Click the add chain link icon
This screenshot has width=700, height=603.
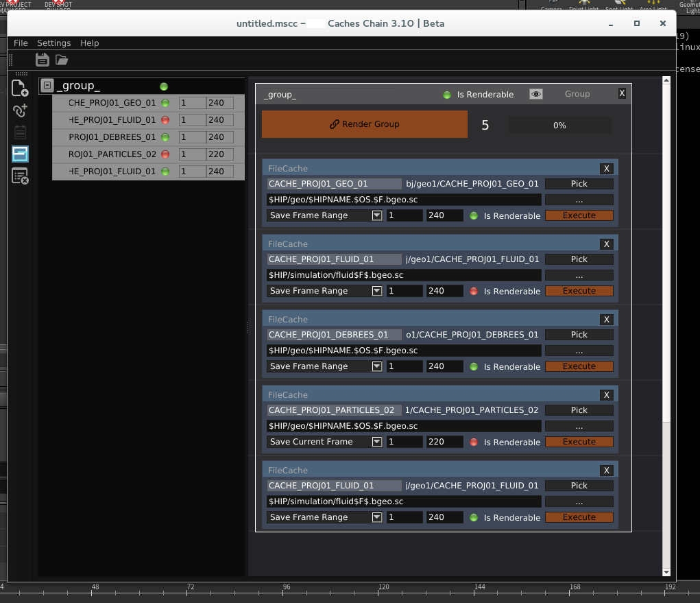20,110
